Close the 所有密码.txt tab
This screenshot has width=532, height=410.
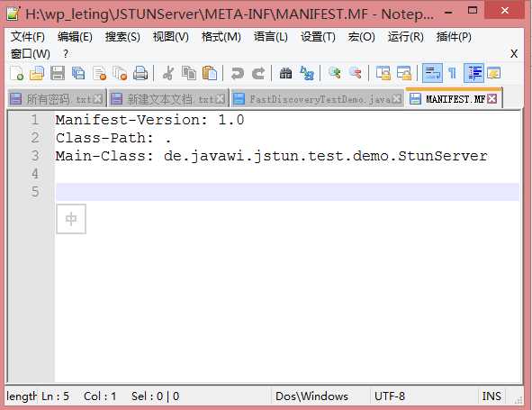(x=98, y=99)
